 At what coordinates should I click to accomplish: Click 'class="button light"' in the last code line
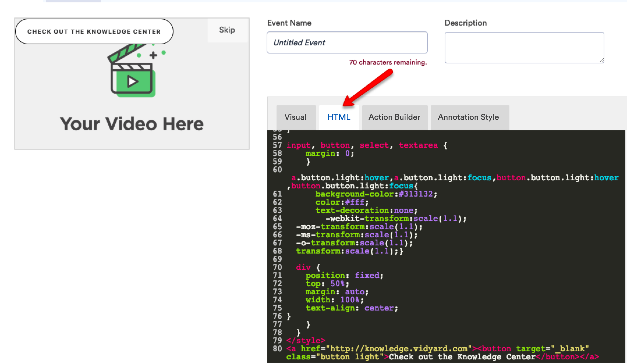335,357
